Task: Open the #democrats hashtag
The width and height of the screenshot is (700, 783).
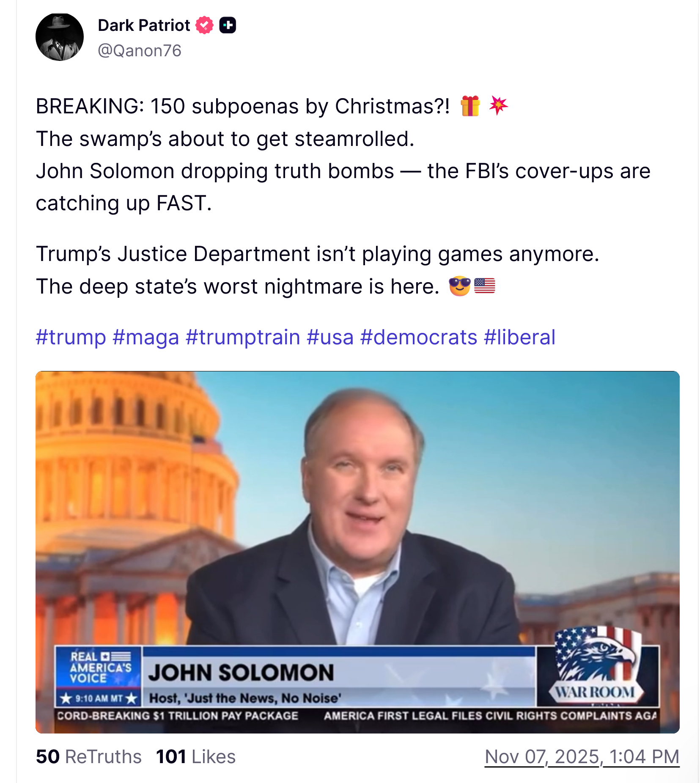Action: (418, 337)
